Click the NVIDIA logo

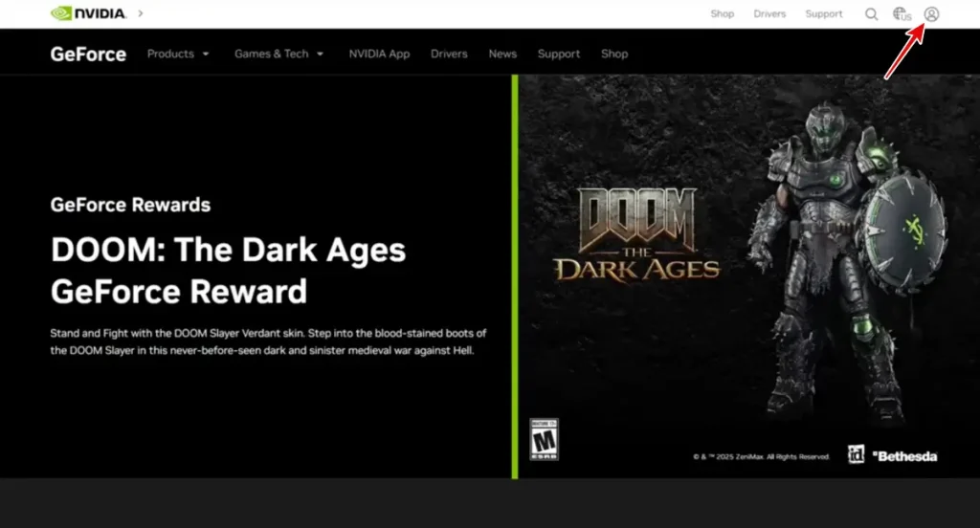[89, 13]
